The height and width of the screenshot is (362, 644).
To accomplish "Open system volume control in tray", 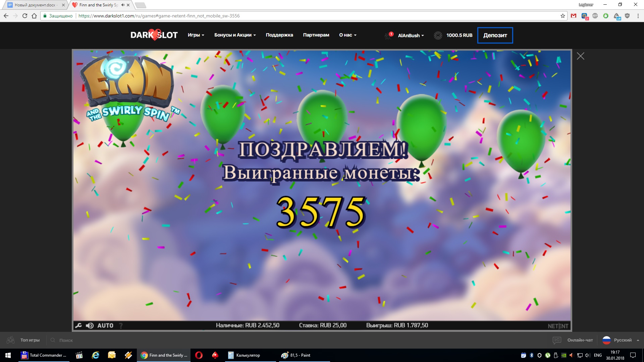I will pyautogui.click(x=588, y=355).
